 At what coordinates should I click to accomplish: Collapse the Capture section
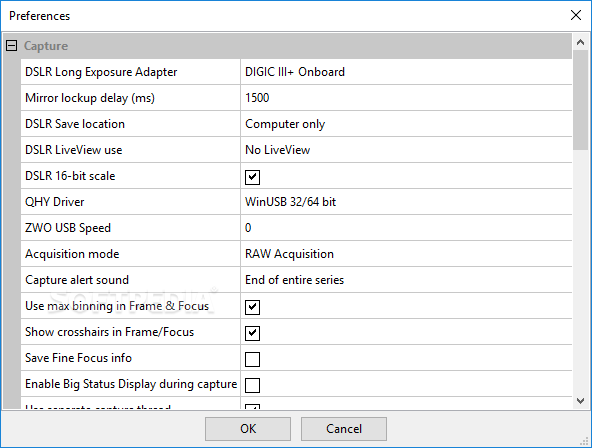coord(12,46)
